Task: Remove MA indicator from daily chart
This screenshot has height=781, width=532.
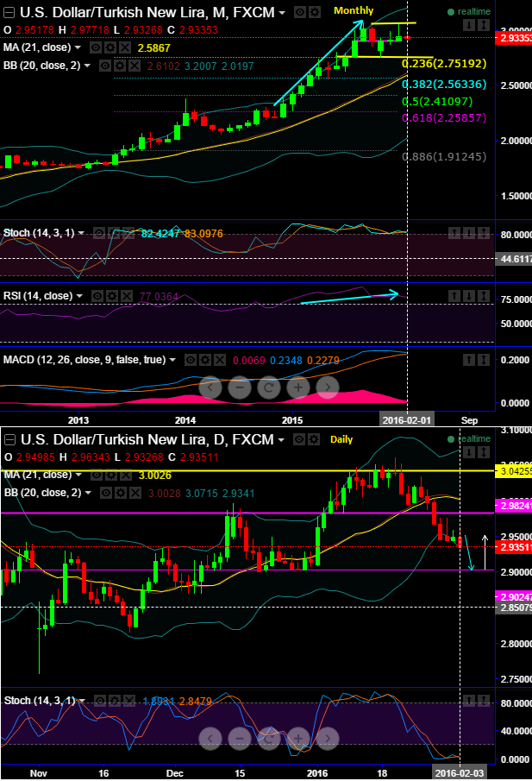Action: [126, 476]
